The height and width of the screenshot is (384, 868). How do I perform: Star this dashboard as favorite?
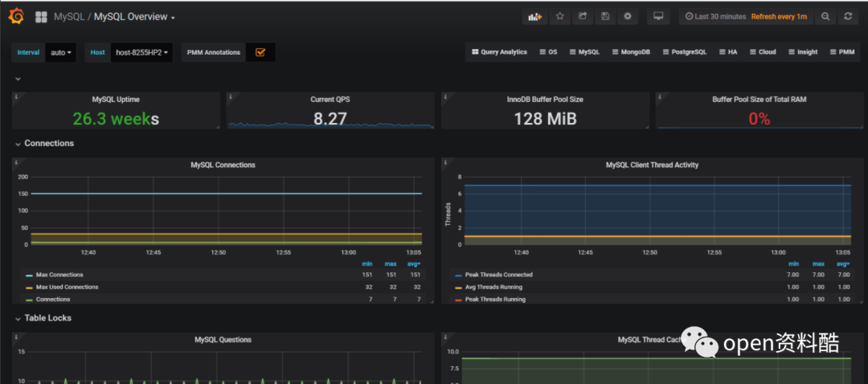(560, 16)
